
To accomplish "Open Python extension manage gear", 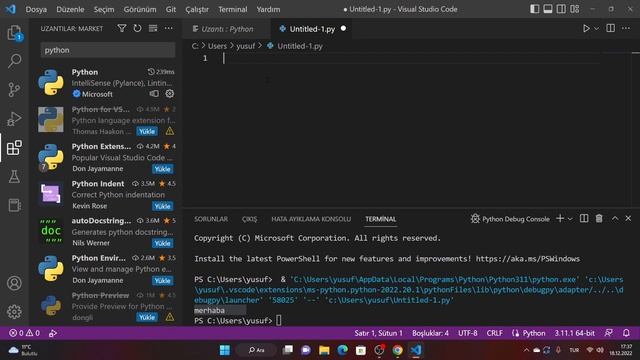I will pos(170,93).
